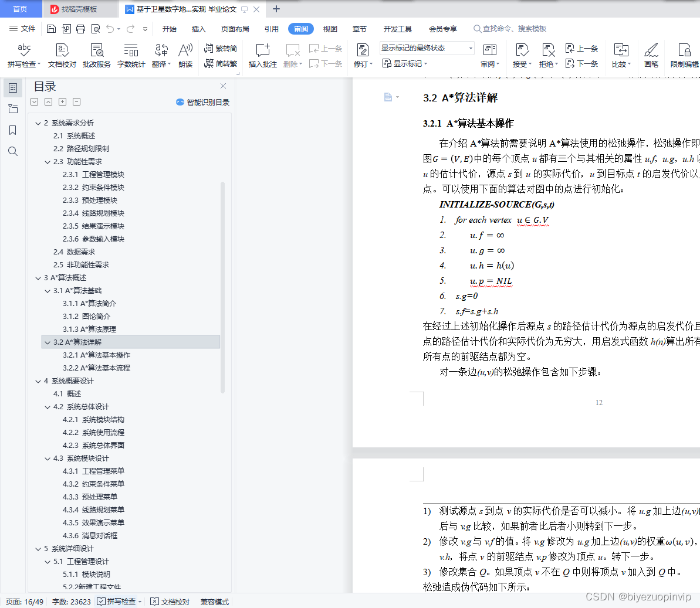Click 拒绝 reject changes
Image resolution: width=700 pixels, height=608 pixels.
click(x=548, y=56)
